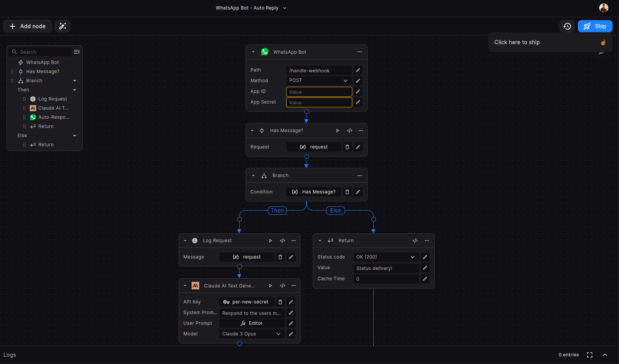The image size is (619, 364).
Task: Expand the Logs panel to fullscreen
Action: pyautogui.click(x=590, y=355)
